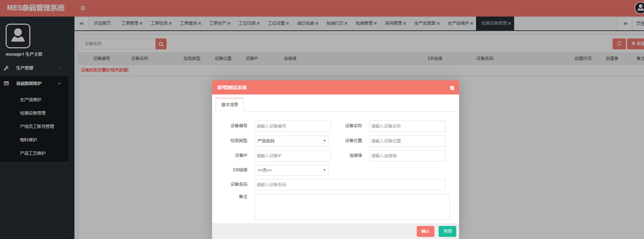The width and height of the screenshot is (644, 239).
Task: Click the search magnifier icon button
Action: click(x=161, y=44)
